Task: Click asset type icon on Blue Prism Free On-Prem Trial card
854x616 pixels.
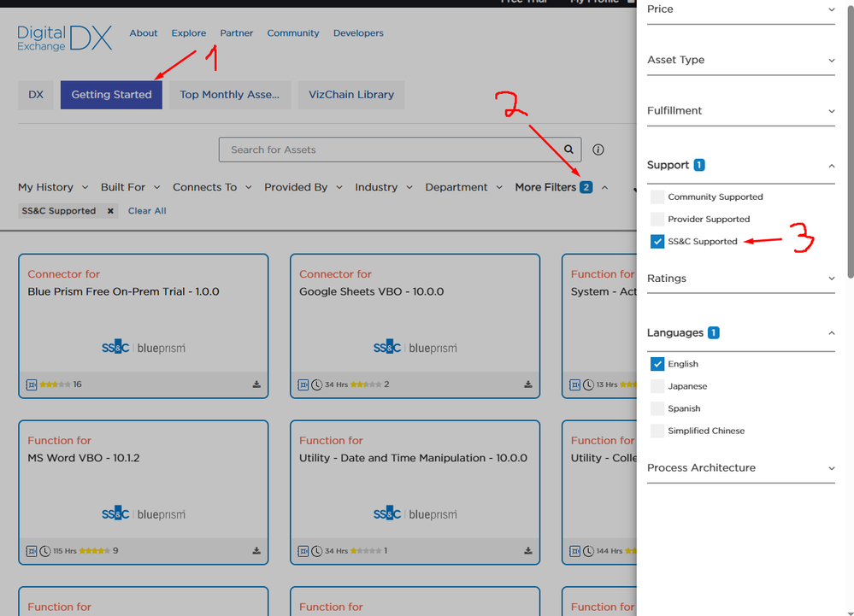Action: tap(32, 384)
